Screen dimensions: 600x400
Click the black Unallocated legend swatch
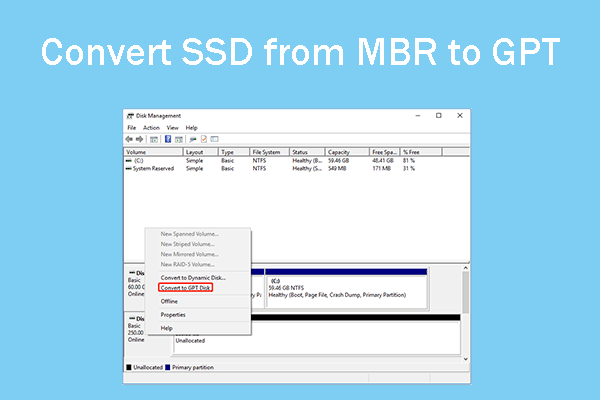pyautogui.click(x=129, y=367)
